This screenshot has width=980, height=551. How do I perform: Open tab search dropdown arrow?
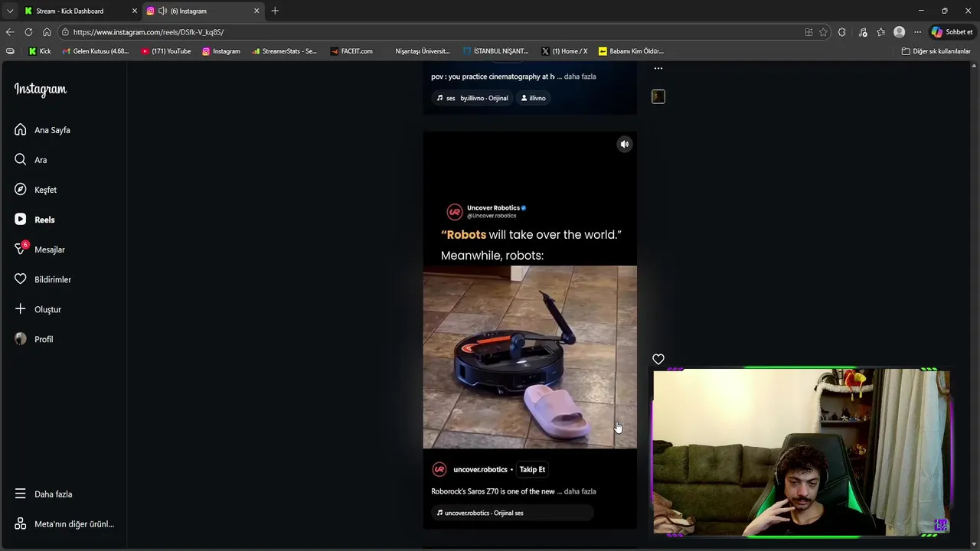pyautogui.click(x=9, y=11)
